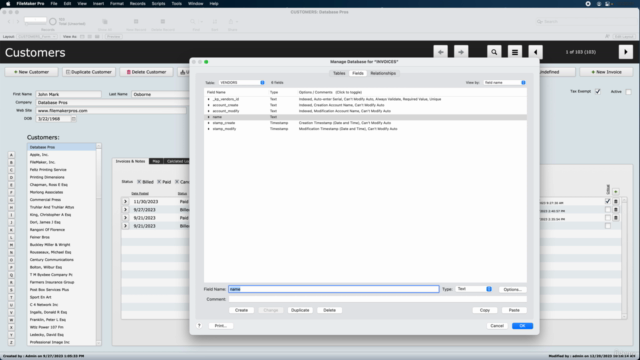
Task: Toggle the Paid status filter checkbox
Action: point(159,182)
